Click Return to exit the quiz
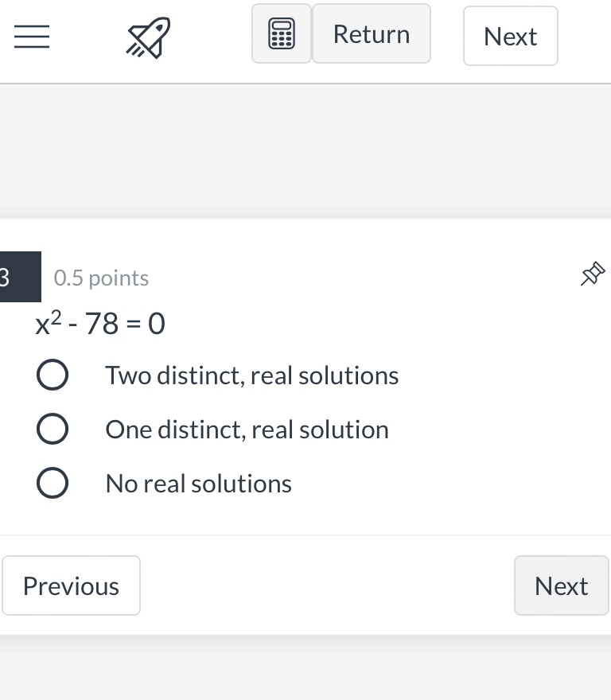 point(372,33)
